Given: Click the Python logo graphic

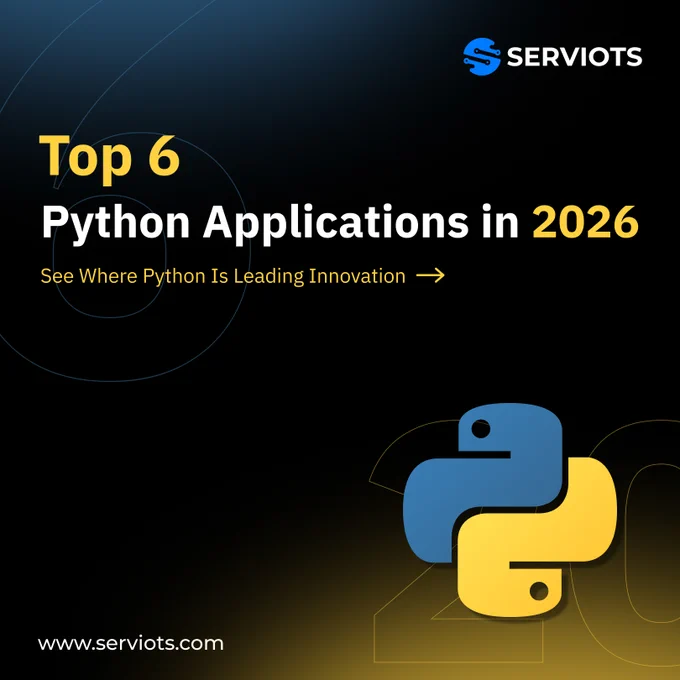Looking at the screenshot, I should coord(510,510).
